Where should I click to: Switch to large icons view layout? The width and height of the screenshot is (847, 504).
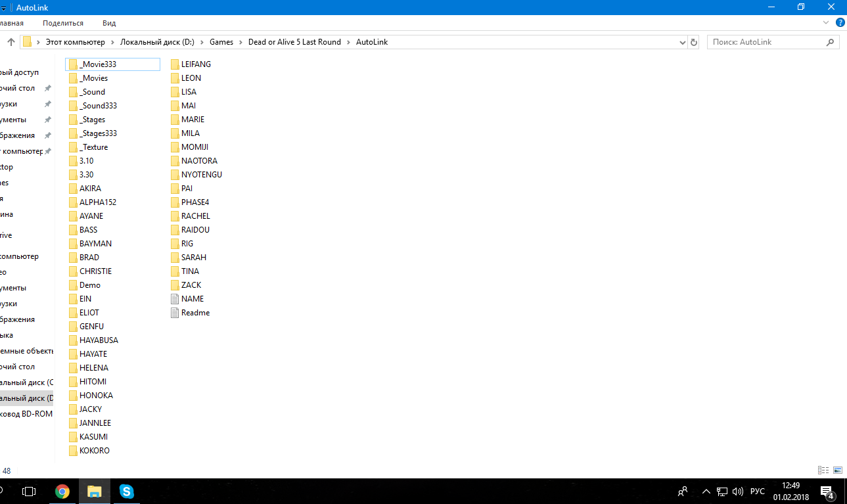click(838, 470)
